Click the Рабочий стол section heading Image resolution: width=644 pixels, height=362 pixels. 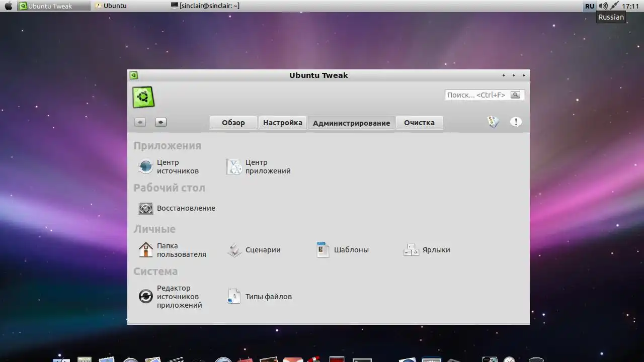[169, 188]
